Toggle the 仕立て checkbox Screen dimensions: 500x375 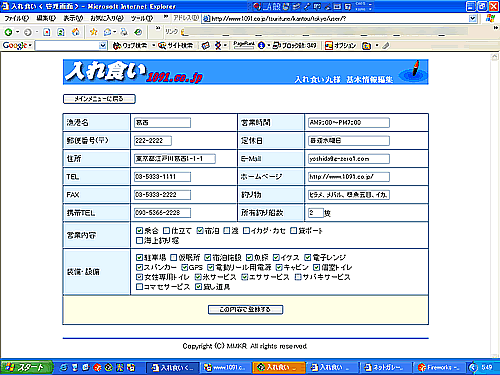click(x=166, y=230)
